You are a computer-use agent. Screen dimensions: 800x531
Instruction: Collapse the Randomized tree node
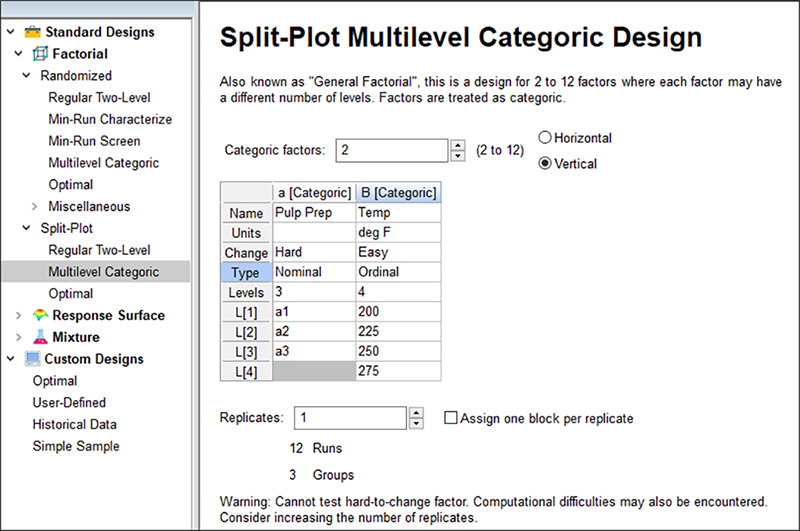28,76
